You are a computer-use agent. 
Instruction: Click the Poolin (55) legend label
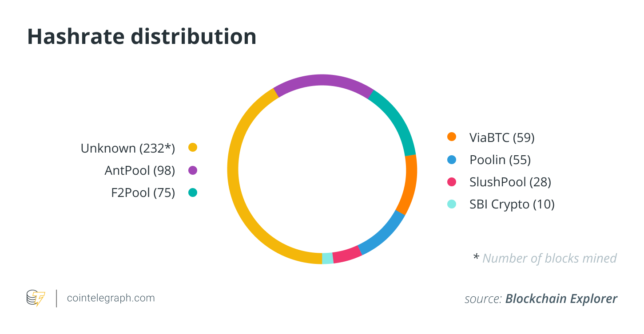point(500,160)
